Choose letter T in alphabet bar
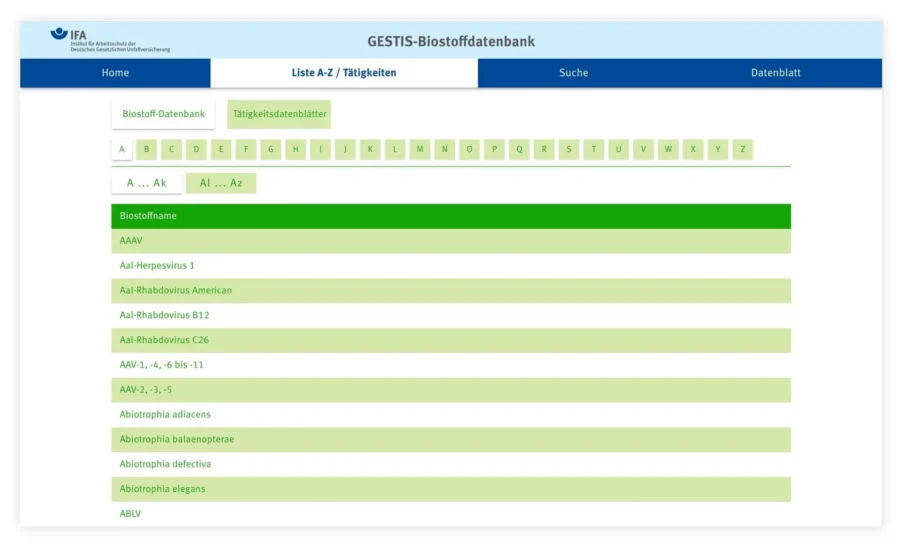Image resolution: width=903 pixels, height=546 pixels. pos(594,149)
